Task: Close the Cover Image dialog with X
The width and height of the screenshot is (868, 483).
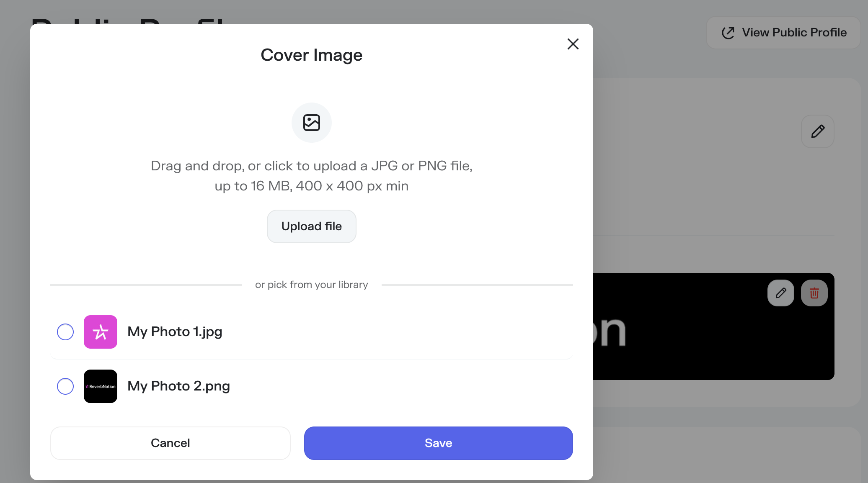Action: click(x=573, y=44)
